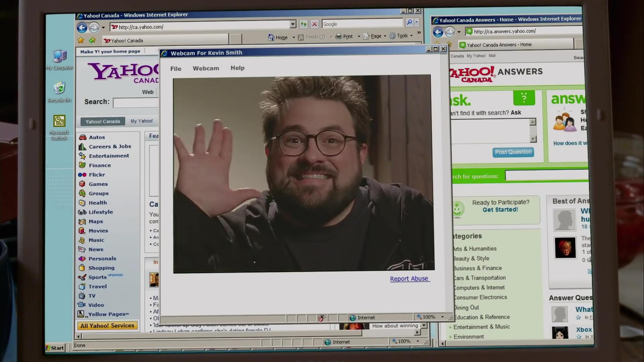Click the Entertainment category link

(109, 156)
